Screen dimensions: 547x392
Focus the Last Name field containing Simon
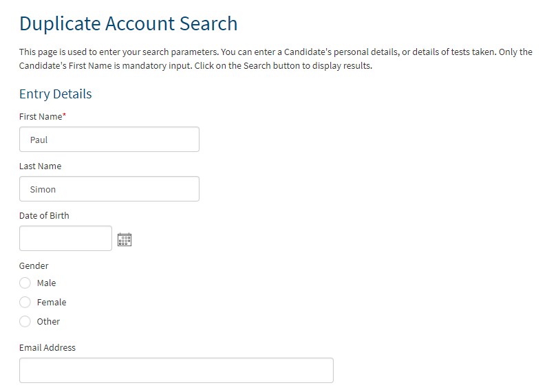point(109,188)
